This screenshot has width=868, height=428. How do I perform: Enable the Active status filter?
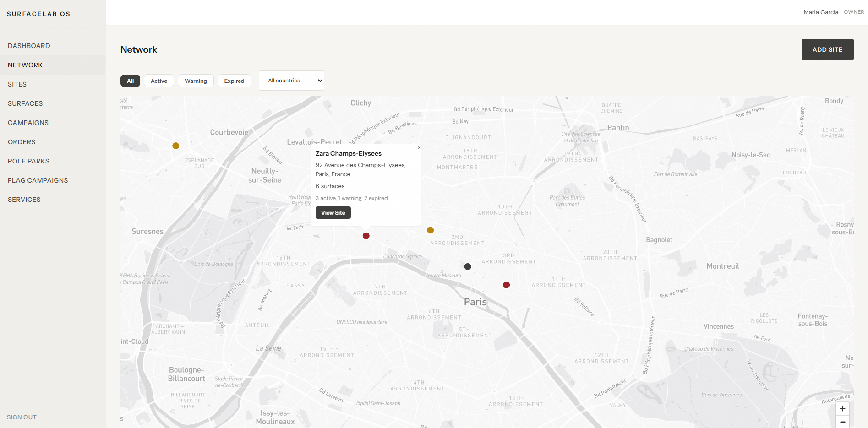[x=158, y=81]
